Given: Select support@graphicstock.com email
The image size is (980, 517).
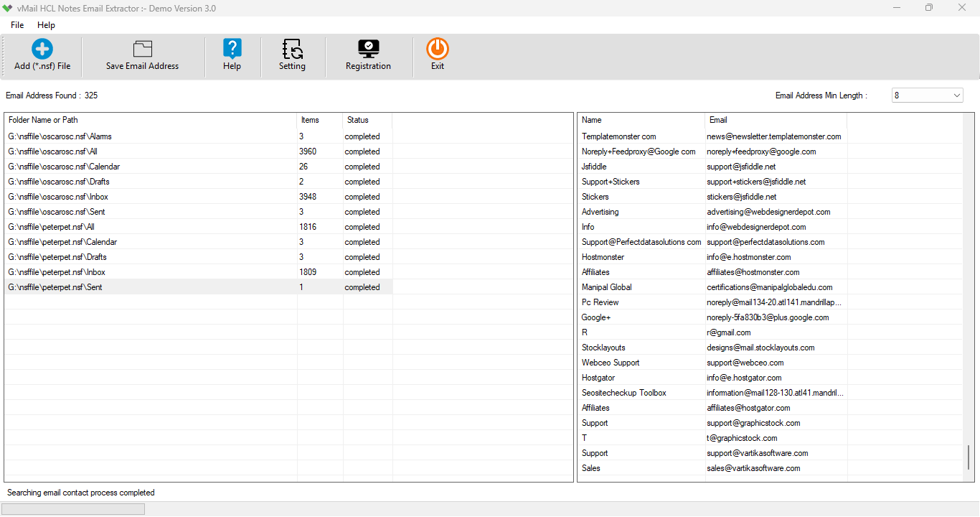Looking at the screenshot, I should (753, 423).
